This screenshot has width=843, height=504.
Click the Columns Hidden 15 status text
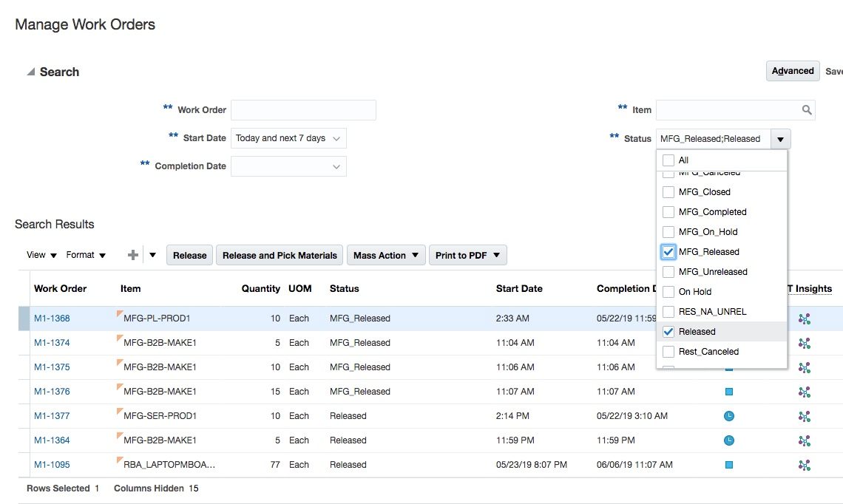[x=156, y=488]
